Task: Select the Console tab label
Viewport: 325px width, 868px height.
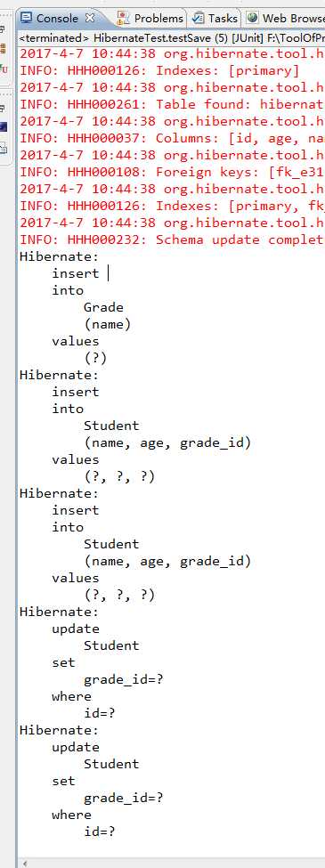Action: coord(58,19)
